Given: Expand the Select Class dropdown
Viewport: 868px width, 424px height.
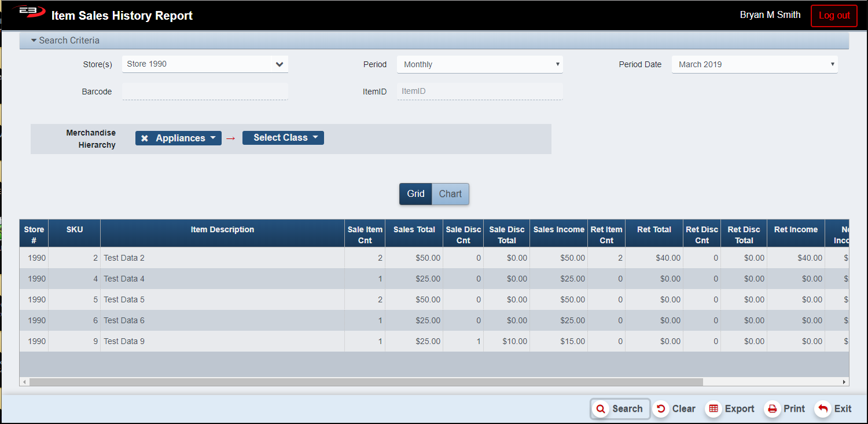Looking at the screenshot, I should pos(283,138).
